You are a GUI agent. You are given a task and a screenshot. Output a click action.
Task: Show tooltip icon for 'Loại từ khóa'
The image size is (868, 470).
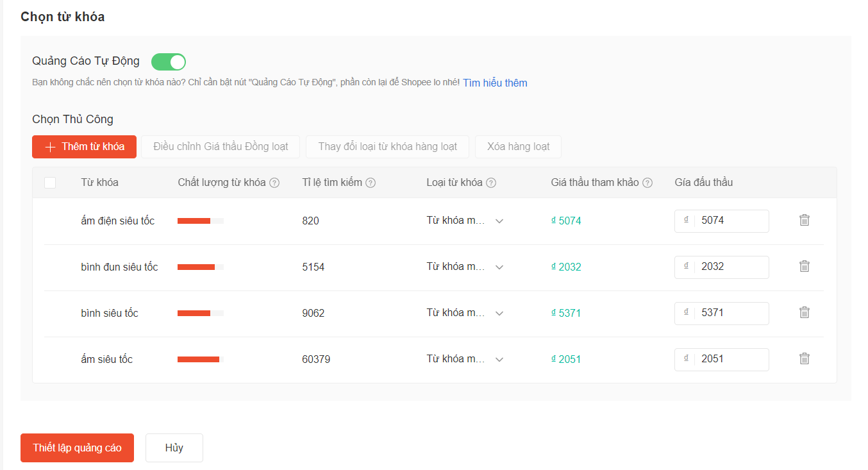491,183
